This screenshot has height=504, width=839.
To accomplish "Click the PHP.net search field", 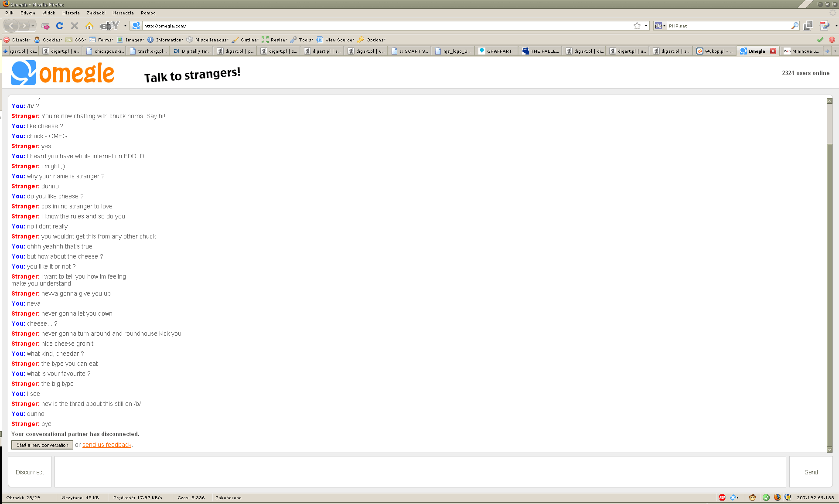I will [x=728, y=26].
